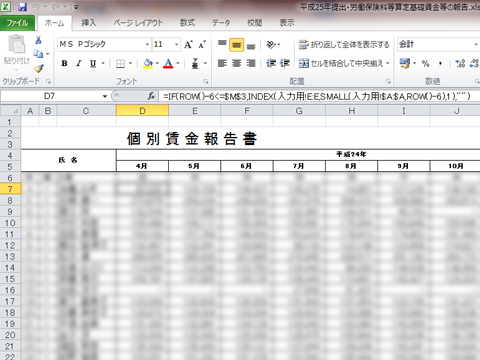Toggle underline formatting

point(93,63)
